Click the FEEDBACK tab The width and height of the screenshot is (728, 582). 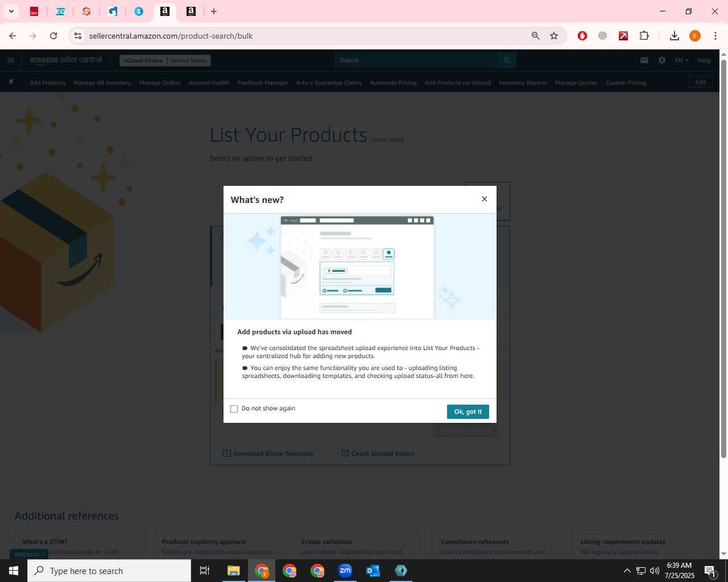click(x=27, y=554)
